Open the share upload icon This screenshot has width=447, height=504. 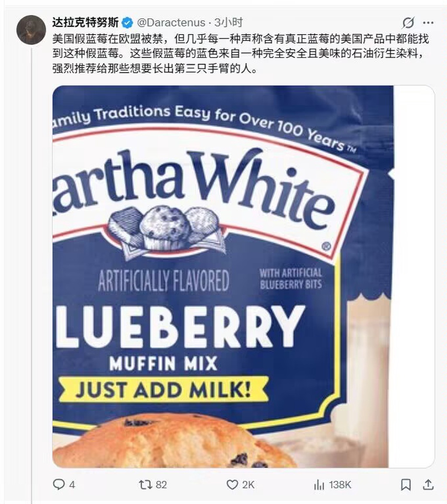coord(428,484)
